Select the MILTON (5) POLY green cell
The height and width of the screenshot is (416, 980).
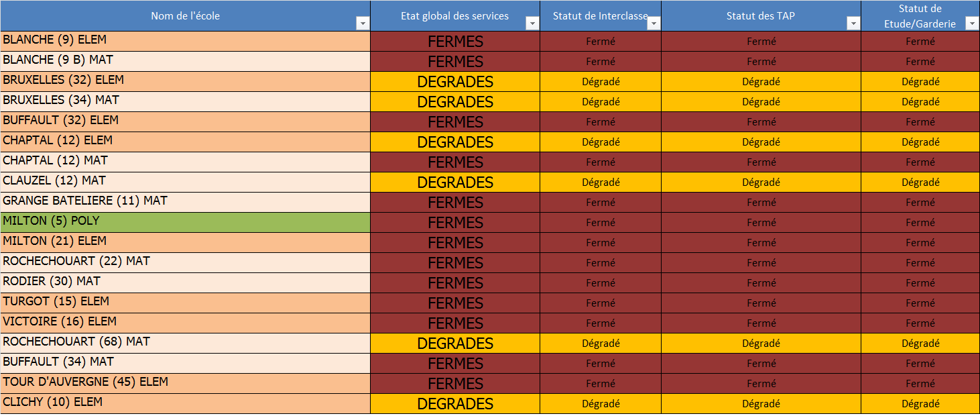(x=186, y=223)
